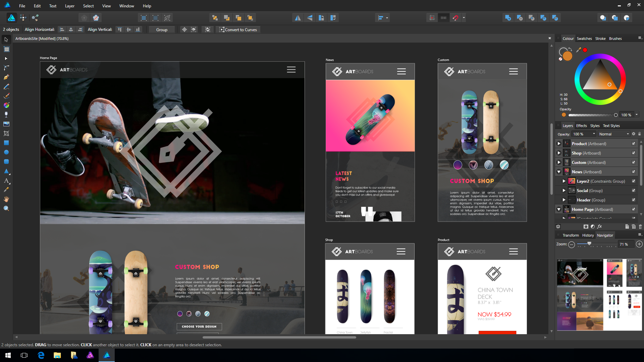Open the Layer menu in menu bar

(69, 6)
